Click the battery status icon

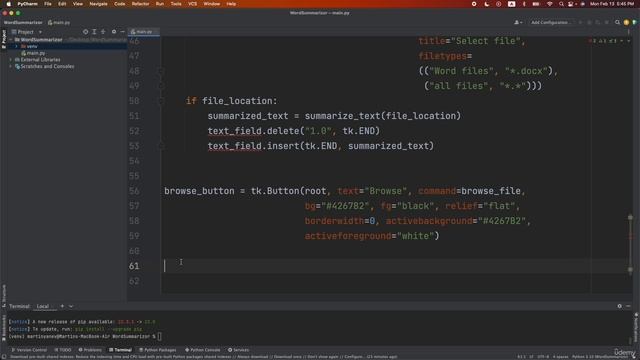pyautogui.click(x=536, y=4)
